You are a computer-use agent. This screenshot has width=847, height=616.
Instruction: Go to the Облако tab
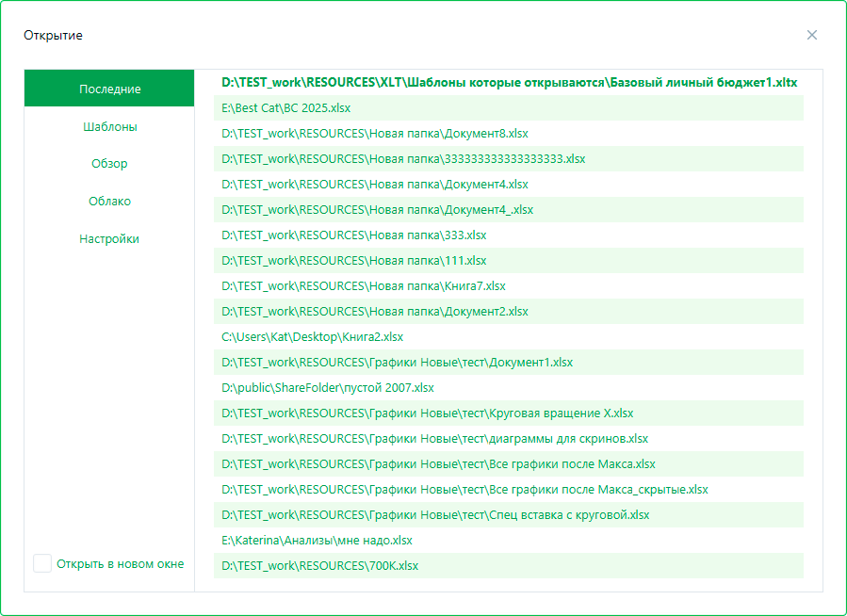[109, 202]
